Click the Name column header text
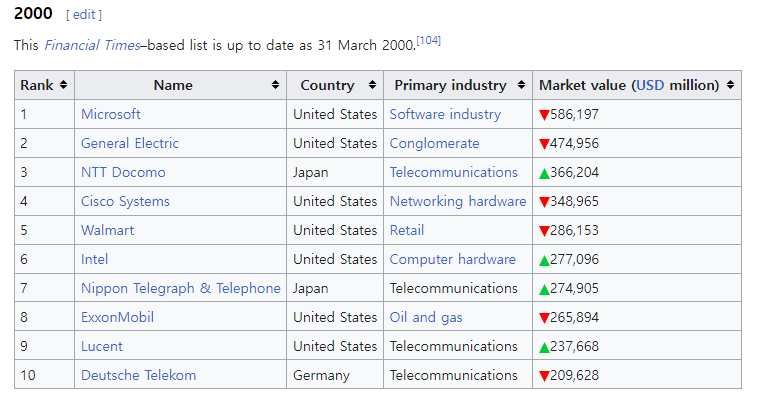 [173, 85]
